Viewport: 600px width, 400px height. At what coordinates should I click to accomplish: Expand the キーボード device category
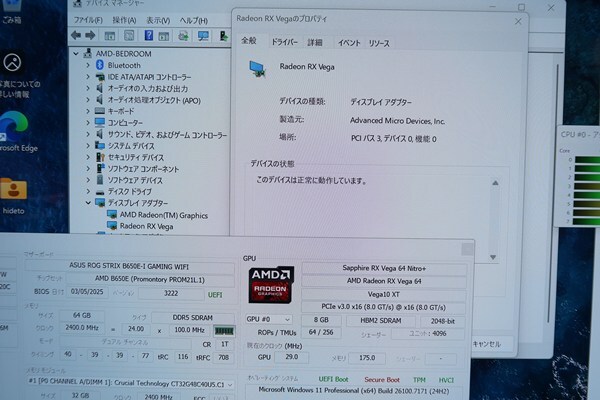(x=87, y=111)
